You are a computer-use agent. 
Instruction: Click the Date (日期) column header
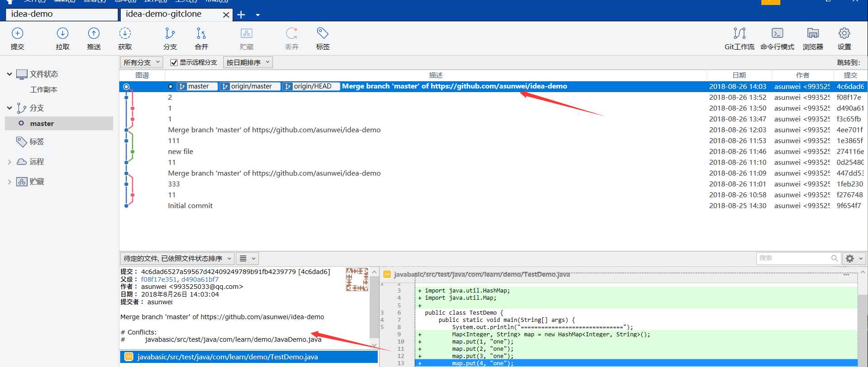pos(739,75)
